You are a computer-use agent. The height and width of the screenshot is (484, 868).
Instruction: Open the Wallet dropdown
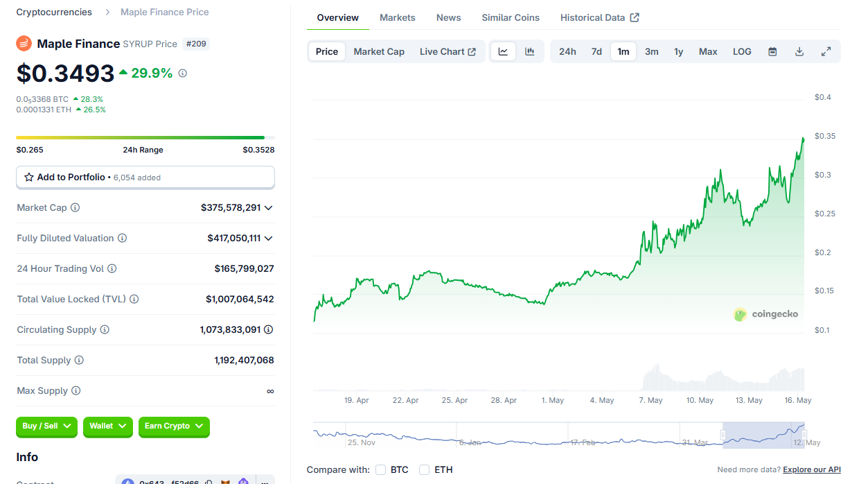(x=107, y=426)
